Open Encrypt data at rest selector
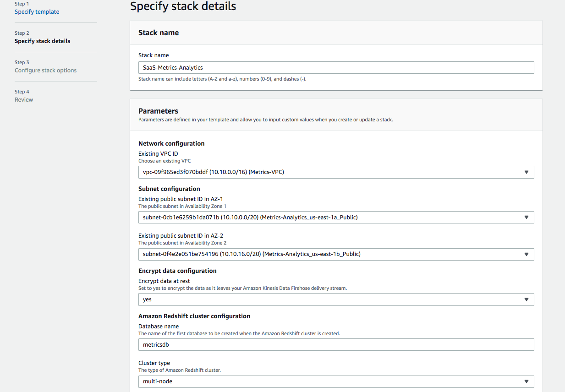The image size is (565, 392). [x=336, y=299]
